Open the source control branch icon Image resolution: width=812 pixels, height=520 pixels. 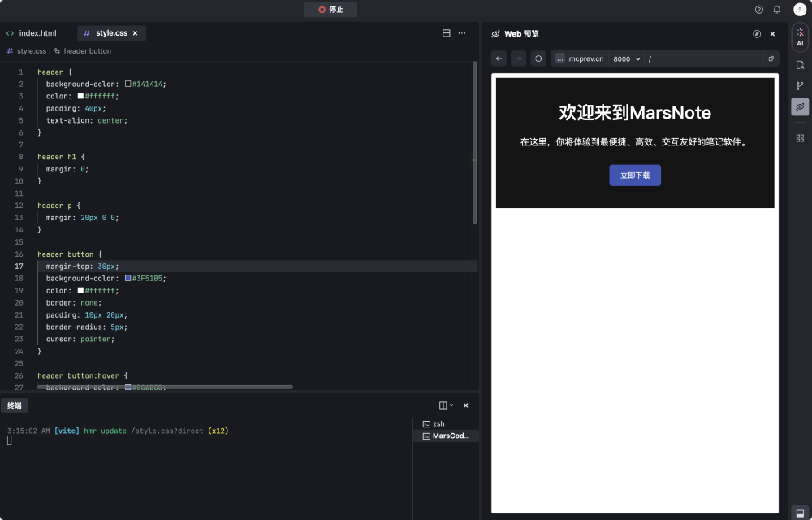point(800,84)
